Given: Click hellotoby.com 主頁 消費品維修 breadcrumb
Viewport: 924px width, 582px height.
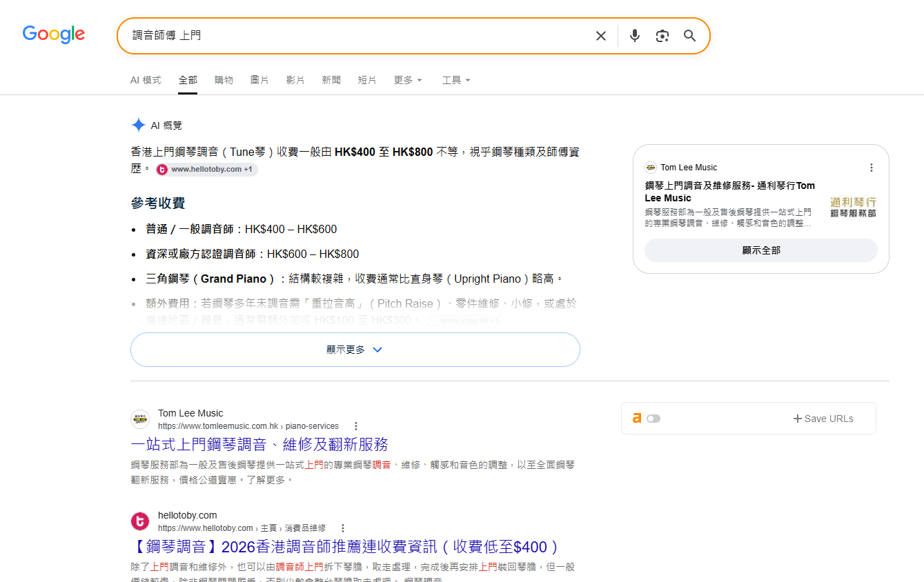Looking at the screenshot, I should click(242, 528).
